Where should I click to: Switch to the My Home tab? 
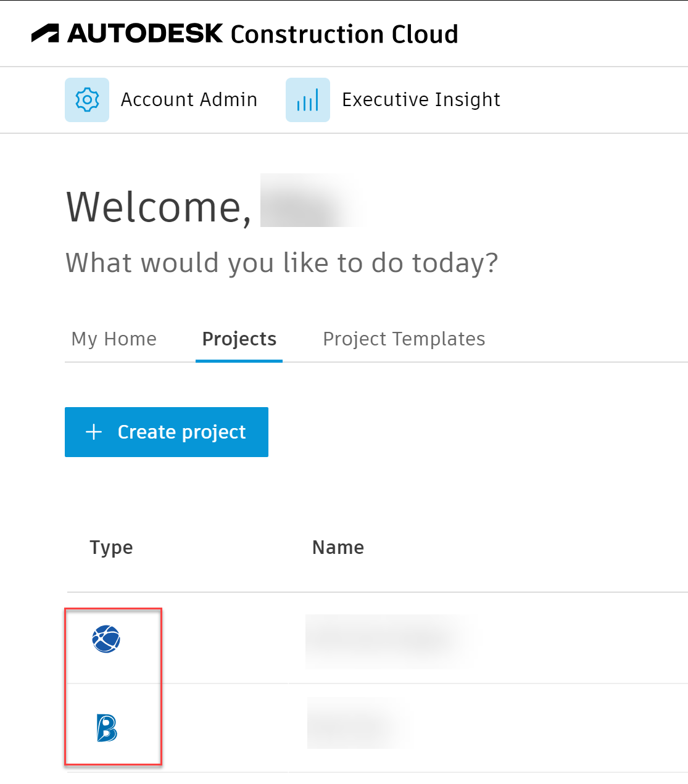114,339
